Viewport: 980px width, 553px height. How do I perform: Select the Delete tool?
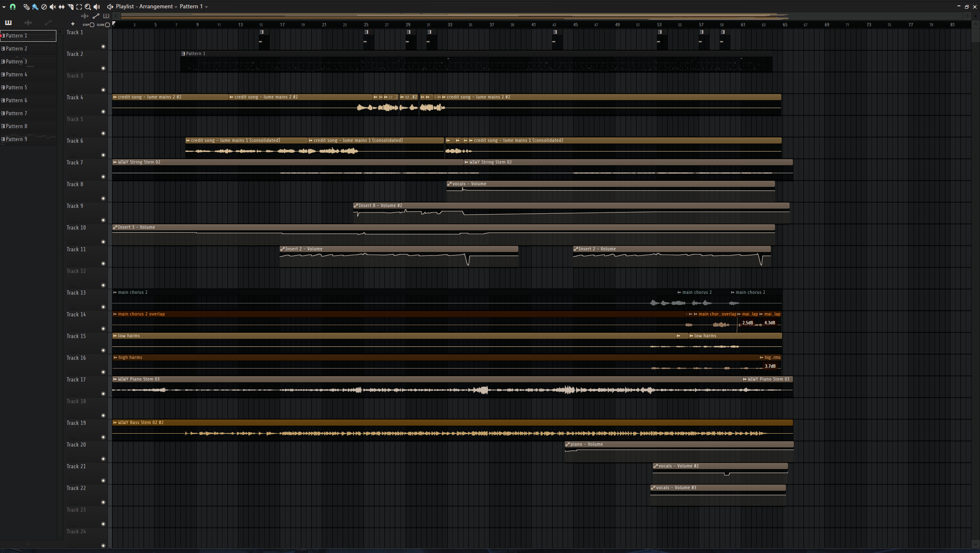pyautogui.click(x=44, y=7)
